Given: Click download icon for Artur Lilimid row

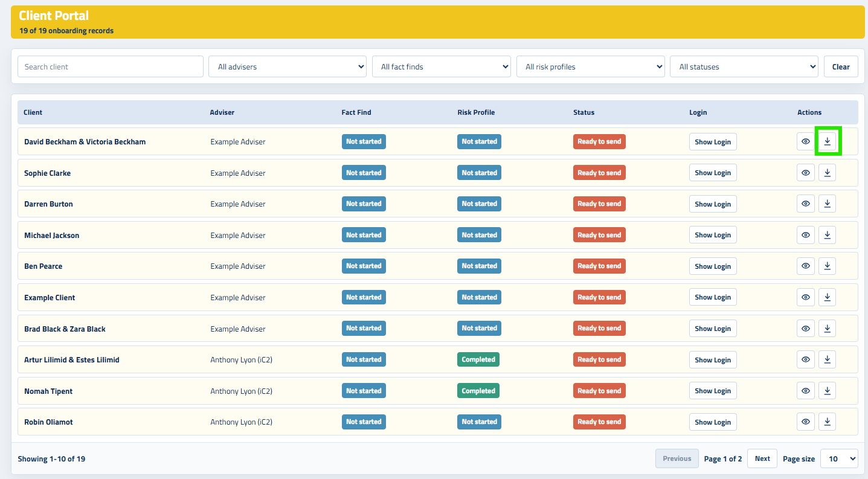Looking at the screenshot, I should click(828, 359).
